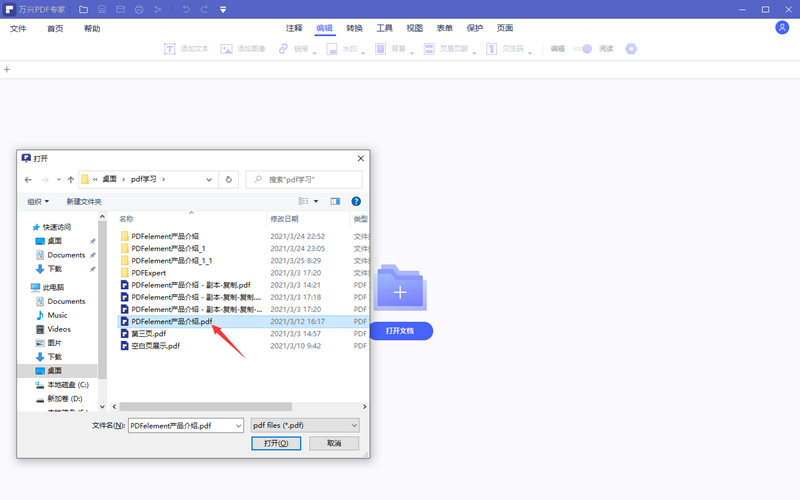Click the 打开(O) button in dialog

pyautogui.click(x=276, y=443)
